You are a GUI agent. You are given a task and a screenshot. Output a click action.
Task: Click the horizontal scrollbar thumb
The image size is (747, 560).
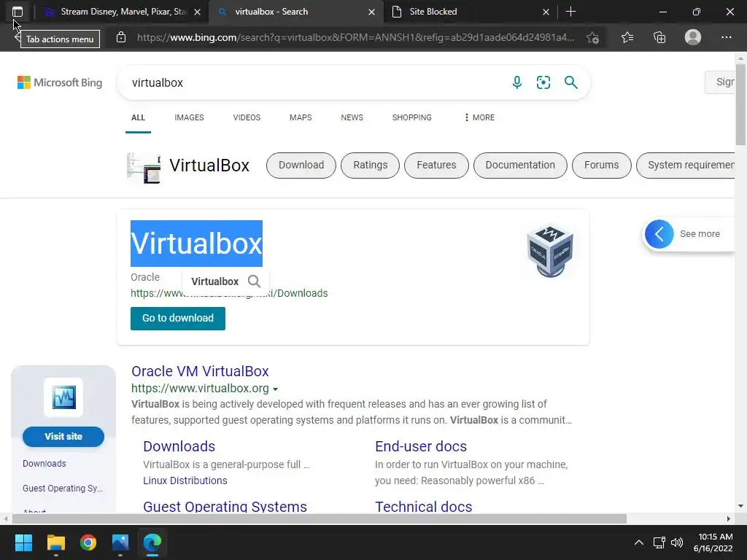[x=320, y=518]
